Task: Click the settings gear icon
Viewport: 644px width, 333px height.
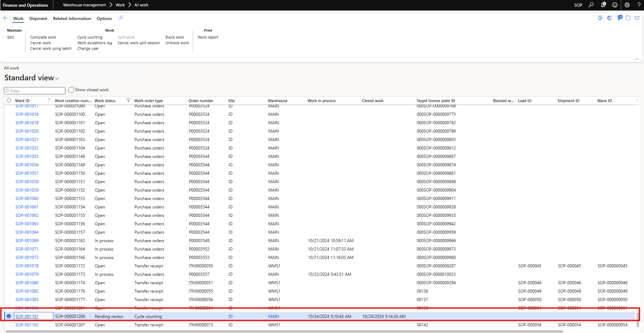Action: pyautogui.click(x=627, y=5)
